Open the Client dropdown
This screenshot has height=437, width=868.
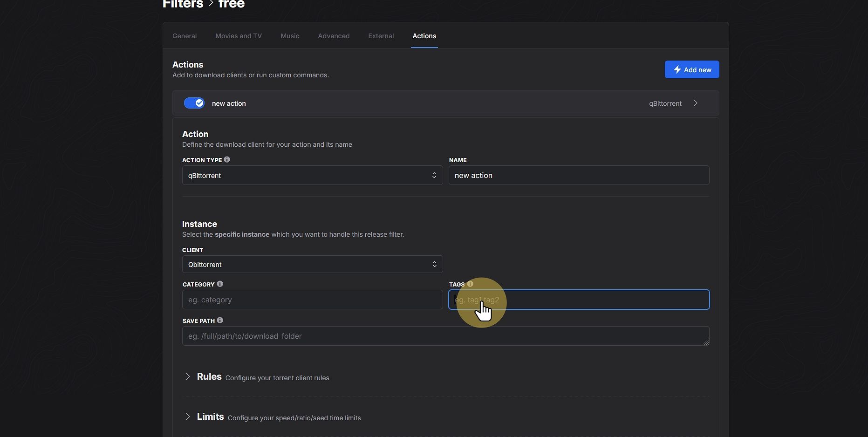[x=312, y=264]
